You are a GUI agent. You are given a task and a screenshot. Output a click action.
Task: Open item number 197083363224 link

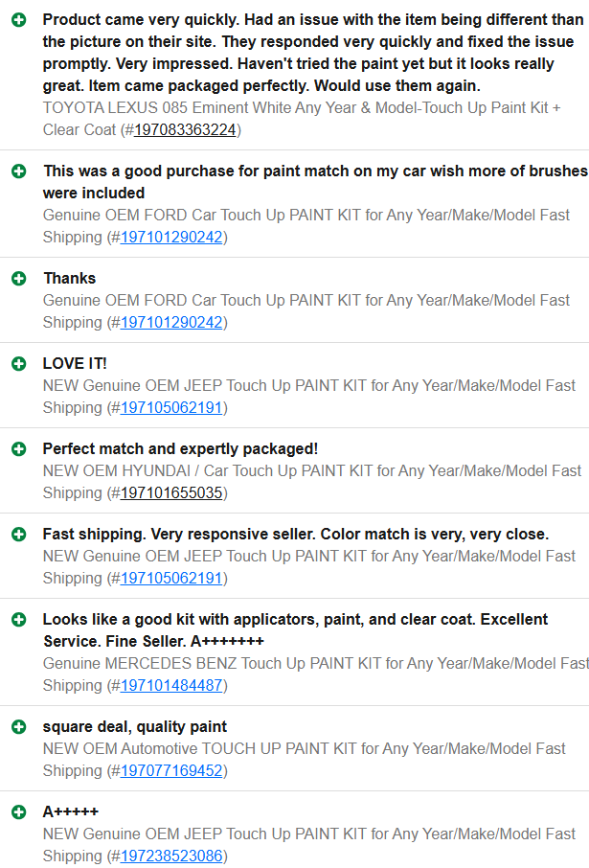click(x=185, y=130)
